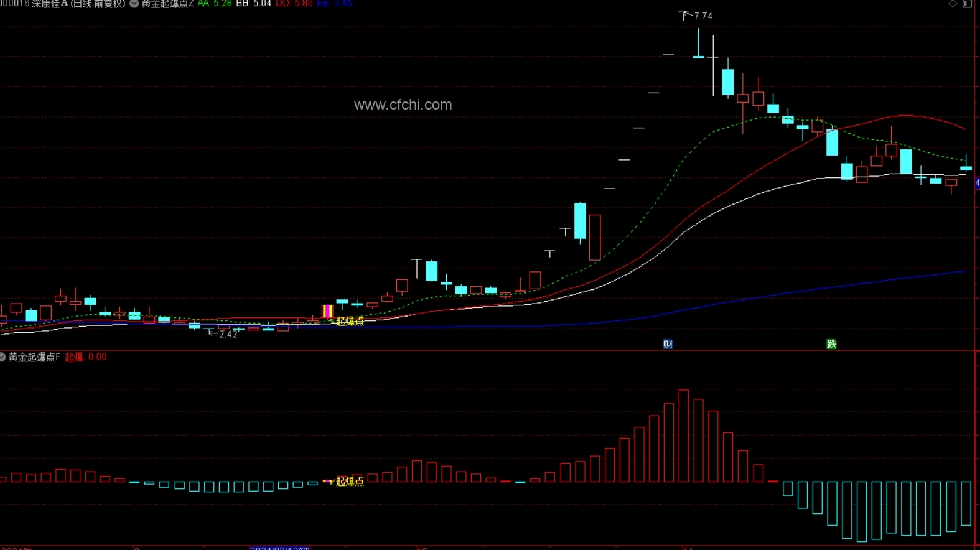Click the EE: 3.45 indicator value
The width and height of the screenshot is (980, 550).
tap(335, 4)
